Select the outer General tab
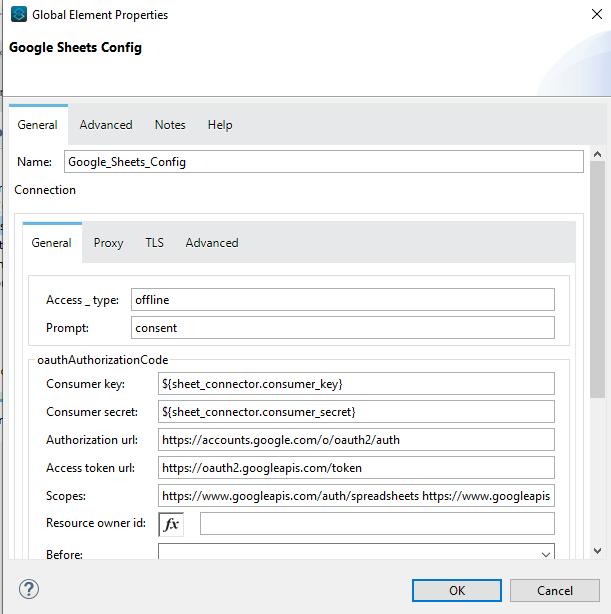Viewport: 611px width, 614px height. tap(38, 125)
